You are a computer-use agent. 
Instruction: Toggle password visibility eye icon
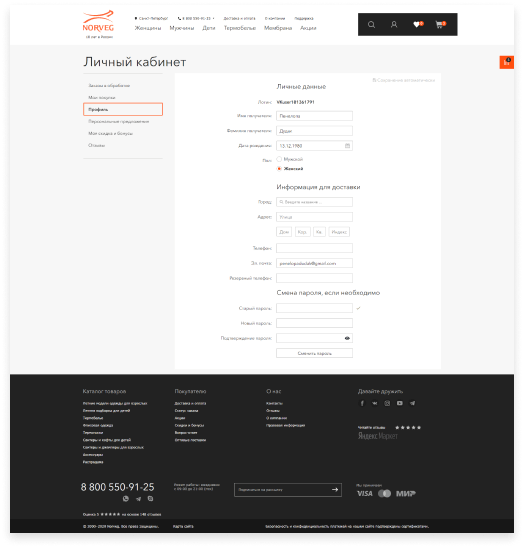(347, 338)
